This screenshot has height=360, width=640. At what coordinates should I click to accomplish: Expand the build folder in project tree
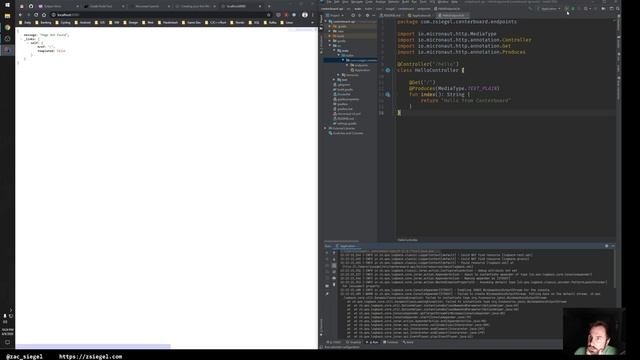[x=330, y=36]
